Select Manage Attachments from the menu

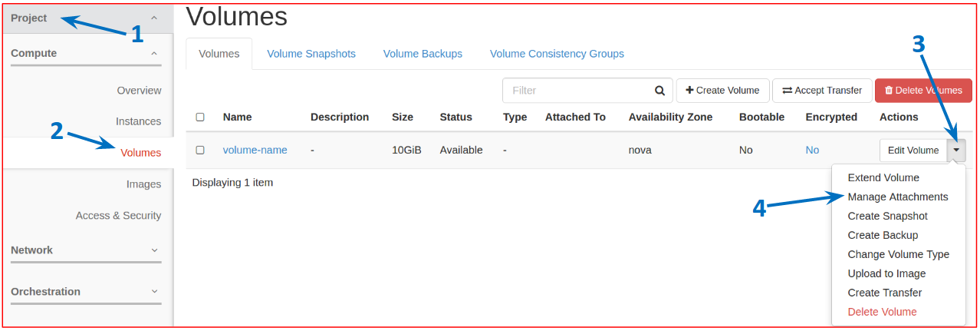pos(898,197)
